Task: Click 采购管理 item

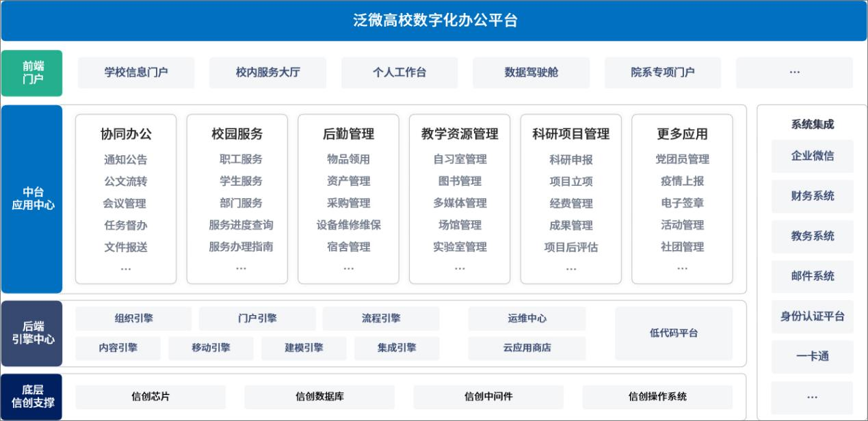Action: click(x=349, y=203)
